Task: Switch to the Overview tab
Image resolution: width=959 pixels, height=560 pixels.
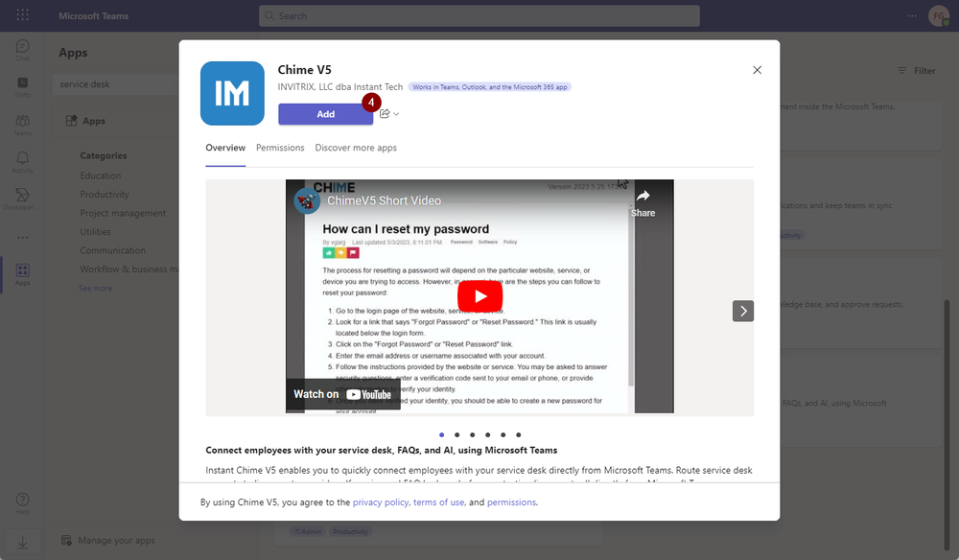Action: (x=225, y=148)
